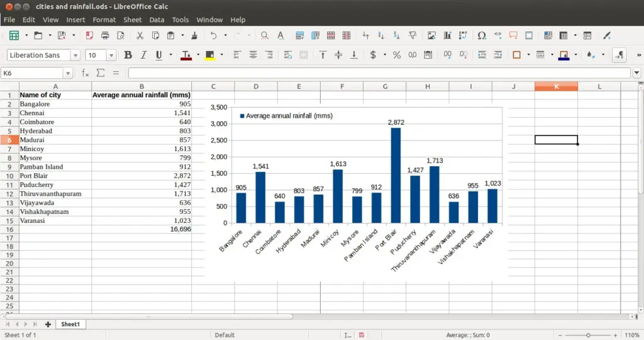Open the Insert menu
The width and height of the screenshot is (644, 340).
(75, 20)
